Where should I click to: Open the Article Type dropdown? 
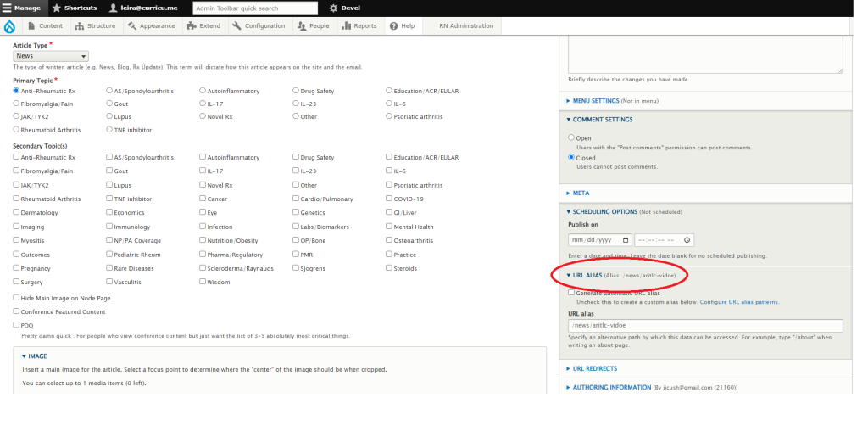click(x=50, y=56)
